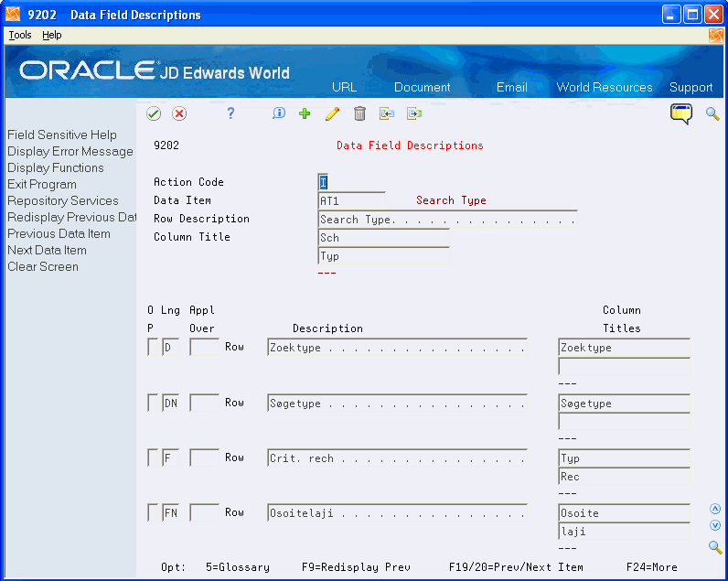The width and height of the screenshot is (728, 581).
Task: Click the previous record arrow icon
Action: [x=387, y=113]
